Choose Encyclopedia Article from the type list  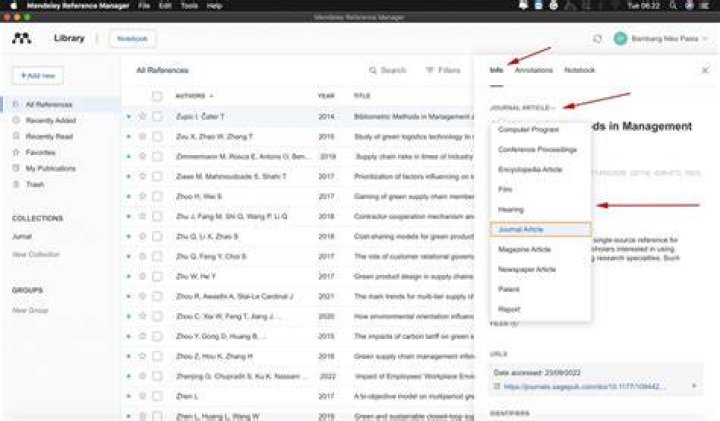tap(530, 169)
